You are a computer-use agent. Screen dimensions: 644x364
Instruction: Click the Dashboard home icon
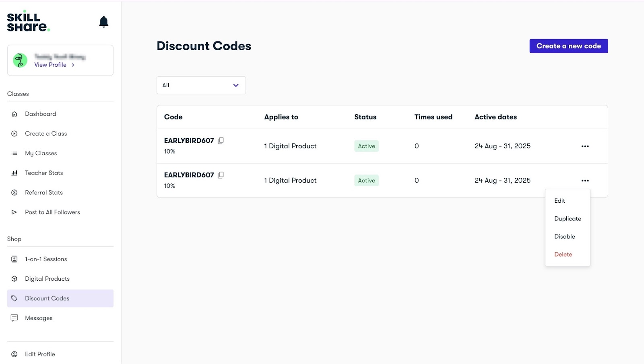click(14, 114)
